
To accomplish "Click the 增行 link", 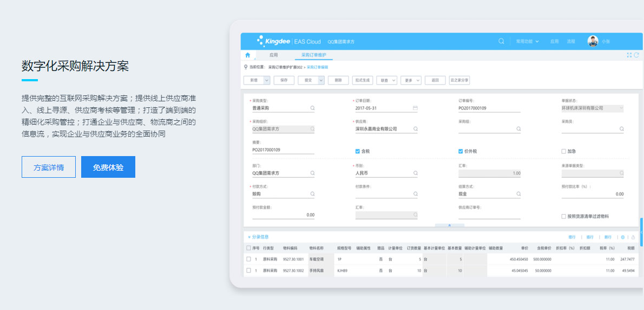I will click(571, 237).
